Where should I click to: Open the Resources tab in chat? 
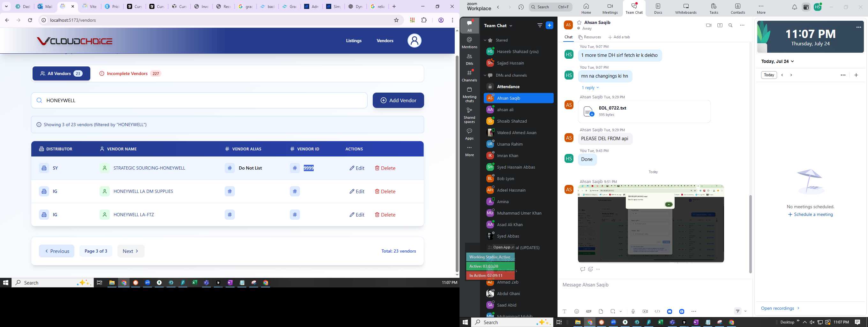click(590, 37)
